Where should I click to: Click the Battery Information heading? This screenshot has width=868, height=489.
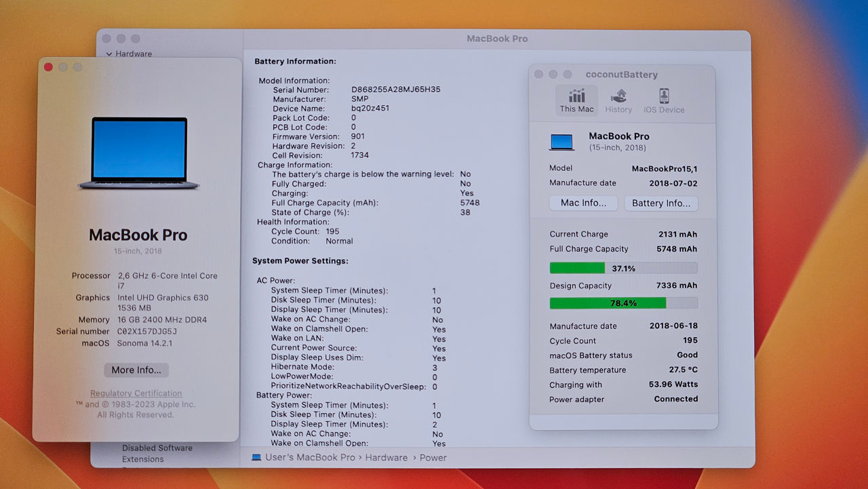[295, 62]
